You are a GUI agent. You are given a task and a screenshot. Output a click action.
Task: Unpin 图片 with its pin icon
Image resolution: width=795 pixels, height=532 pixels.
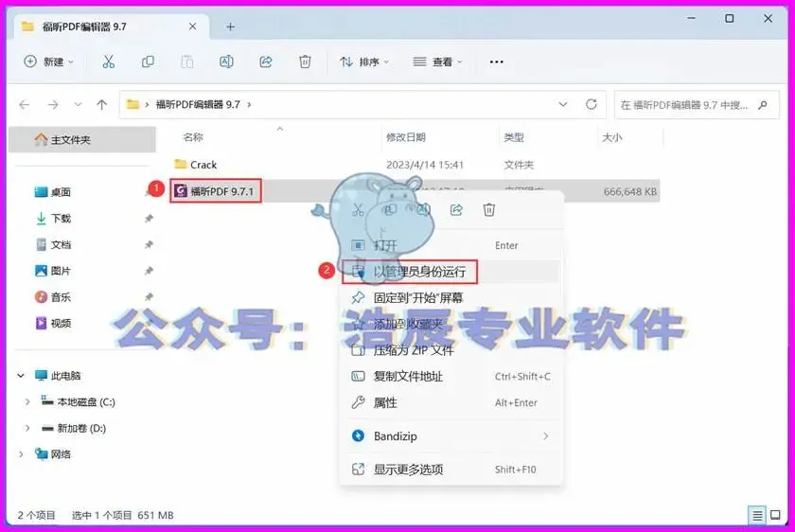(x=149, y=271)
